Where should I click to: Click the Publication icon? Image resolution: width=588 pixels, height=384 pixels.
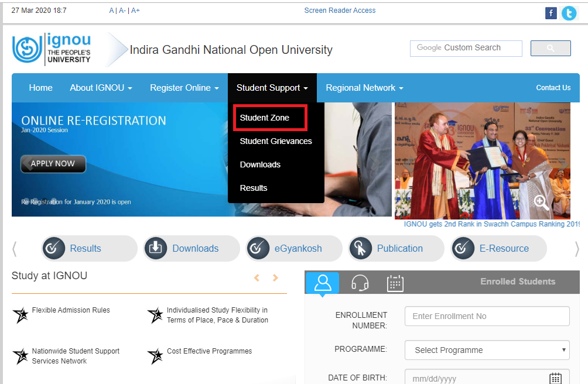click(361, 248)
